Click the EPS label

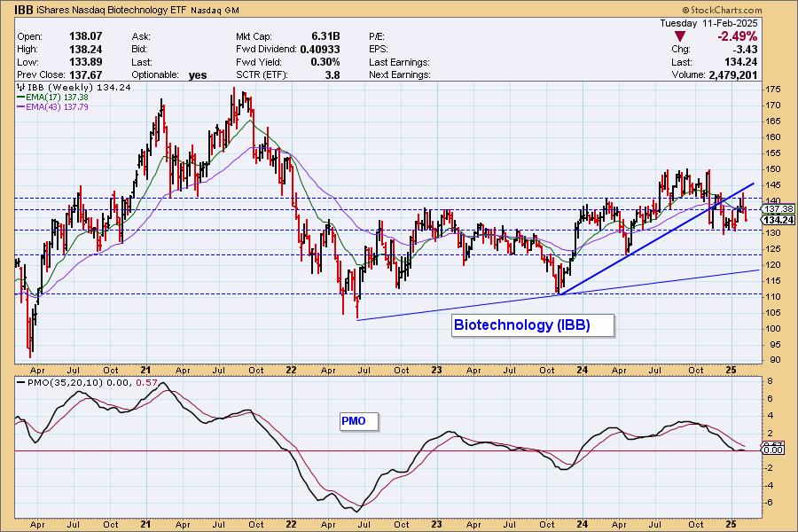tap(378, 50)
